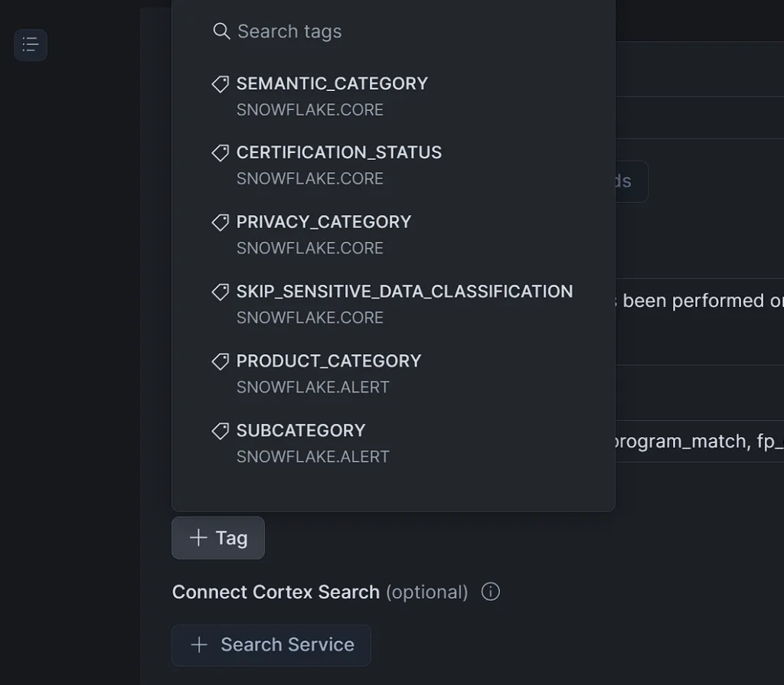This screenshot has height=685, width=784.
Task: Click the magnifier icon beside Search tags
Action: [x=221, y=31]
